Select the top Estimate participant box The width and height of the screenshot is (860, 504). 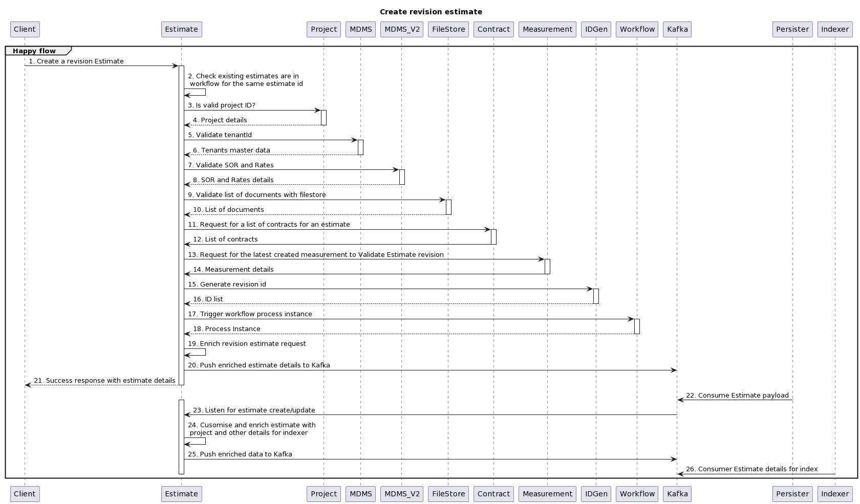(x=181, y=29)
